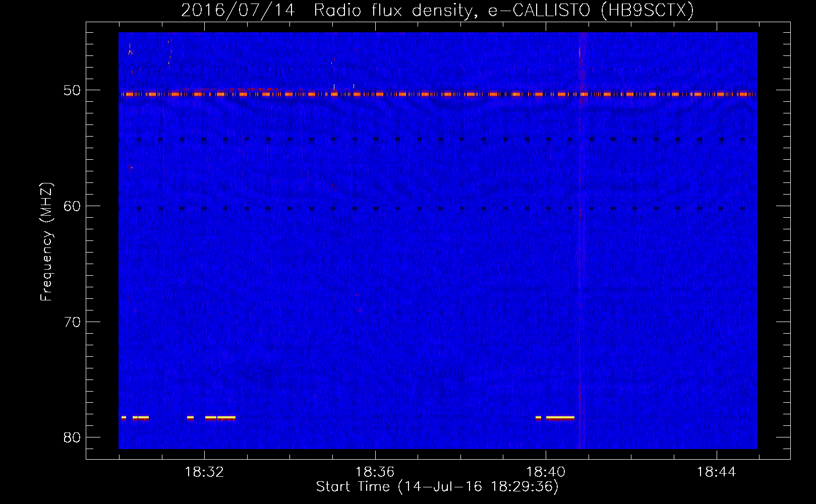816x504 pixels.
Task: Click the "Start Time (14-Jul-16 18:29:36)" label
Action: [x=437, y=487]
